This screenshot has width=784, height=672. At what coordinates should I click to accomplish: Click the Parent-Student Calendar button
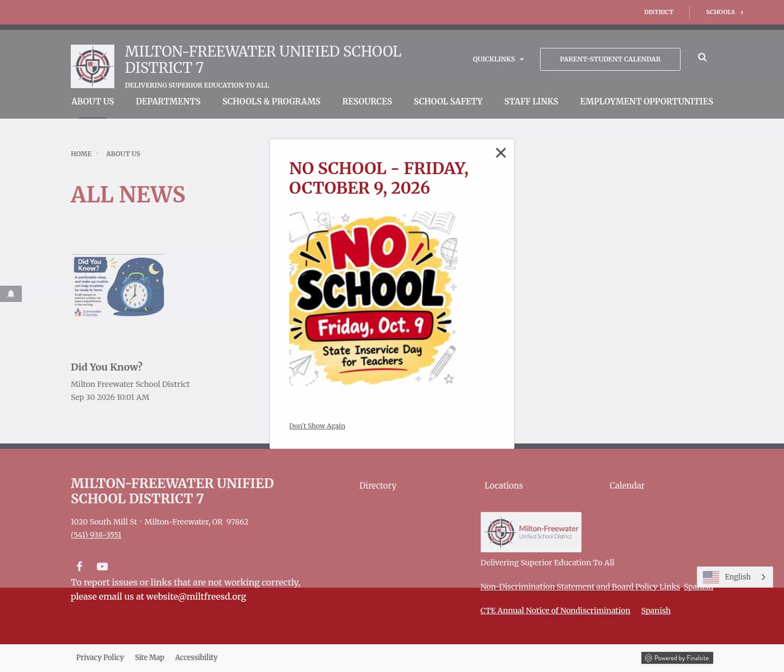click(x=610, y=59)
